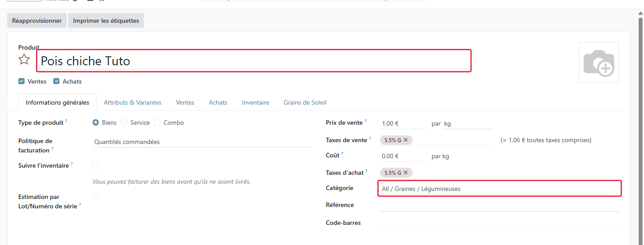Upload product image via camera placeholder
Image resolution: width=644 pixels, height=245 pixels.
pyautogui.click(x=599, y=63)
